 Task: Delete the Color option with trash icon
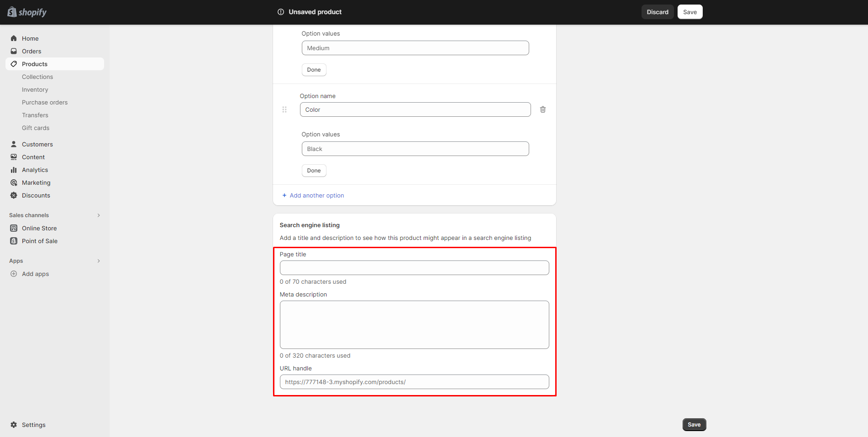(x=543, y=109)
